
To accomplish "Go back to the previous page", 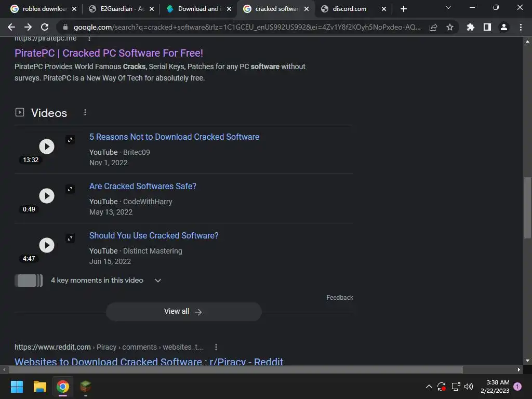I will point(11,27).
